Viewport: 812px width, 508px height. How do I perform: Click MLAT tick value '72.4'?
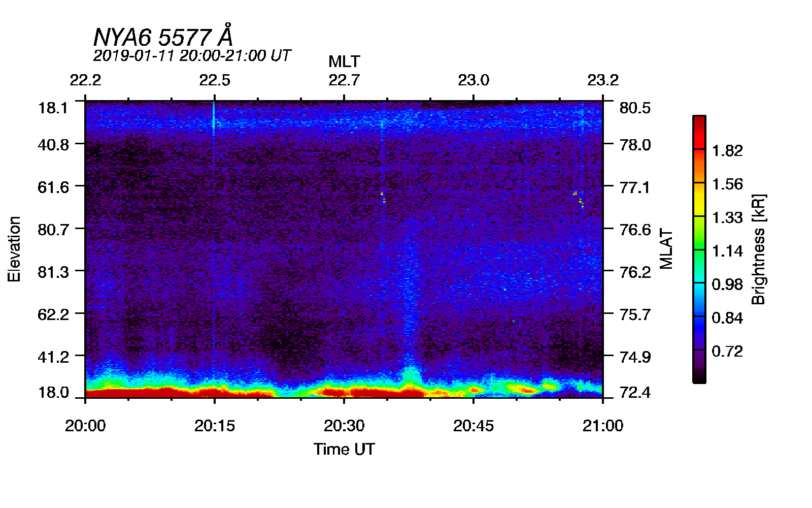coord(635,392)
